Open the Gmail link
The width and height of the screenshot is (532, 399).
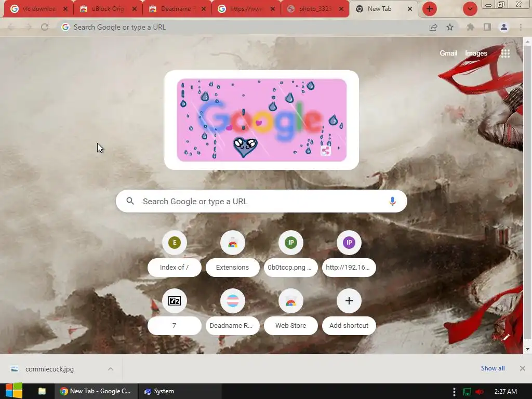[448, 54]
